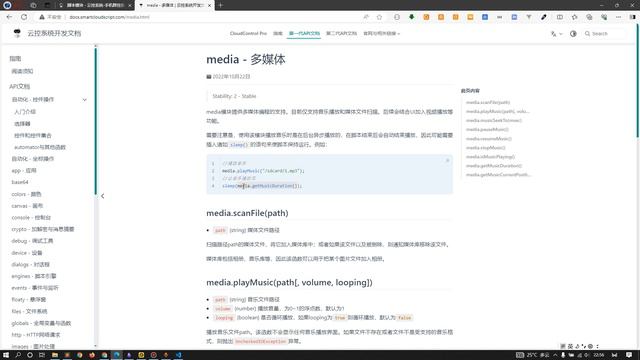Open dialogs - 对话框 in the sidebar
640x360 pixels.
[x=30, y=264]
